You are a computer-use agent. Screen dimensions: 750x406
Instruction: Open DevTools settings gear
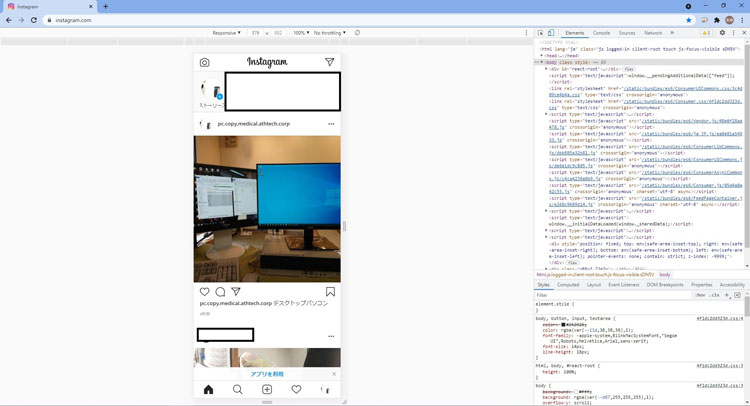[x=722, y=33]
